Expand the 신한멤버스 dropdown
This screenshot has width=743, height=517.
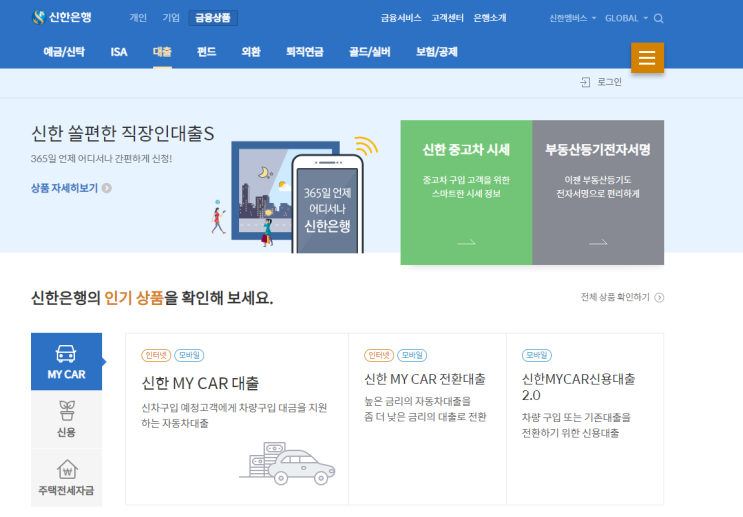click(572, 18)
